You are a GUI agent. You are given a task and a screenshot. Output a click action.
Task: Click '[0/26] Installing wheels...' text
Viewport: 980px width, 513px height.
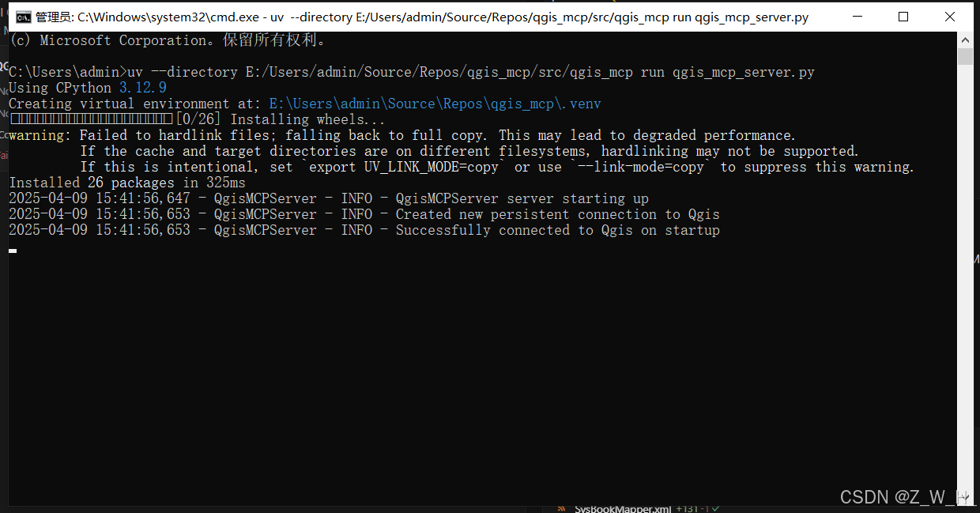(x=280, y=119)
